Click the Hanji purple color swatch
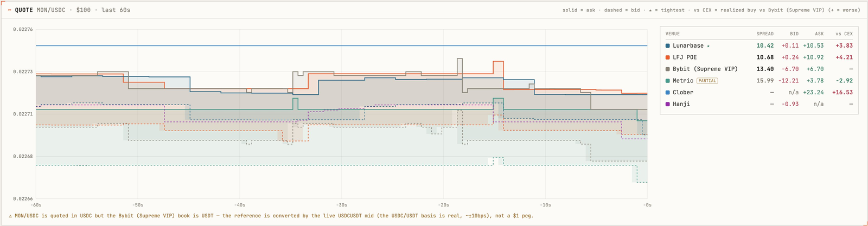 (668, 104)
